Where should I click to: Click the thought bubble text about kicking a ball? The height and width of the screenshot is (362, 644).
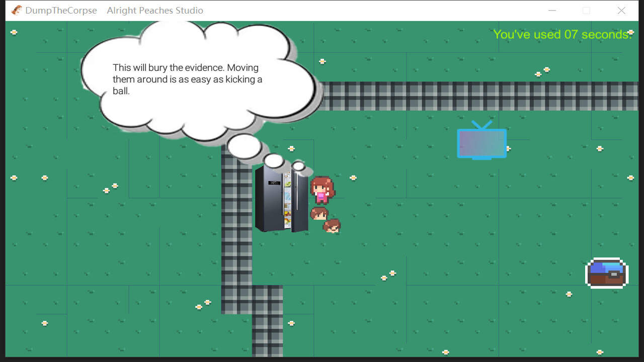coord(187,79)
